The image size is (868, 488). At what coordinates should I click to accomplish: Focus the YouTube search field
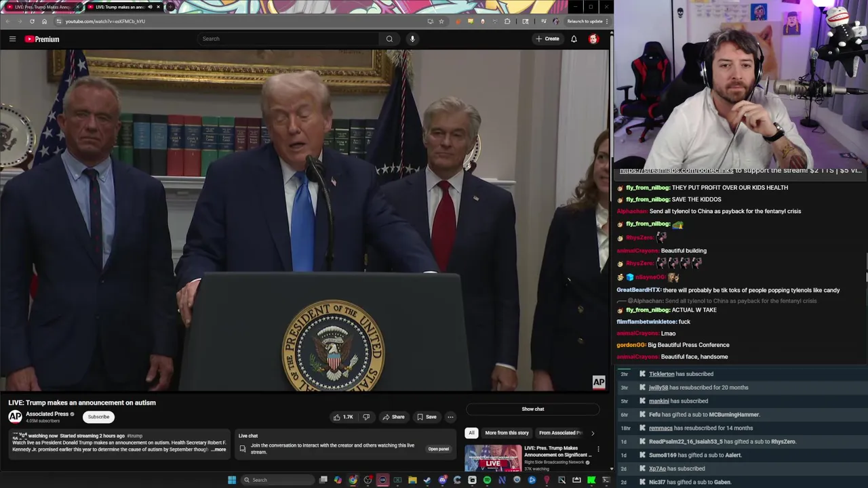288,39
